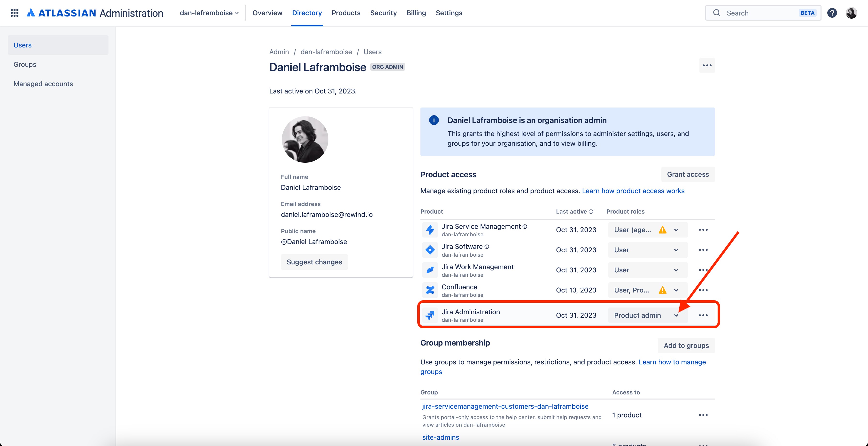Click the Confluence product icon
The image size is (868, 446).
pos(430,290)
